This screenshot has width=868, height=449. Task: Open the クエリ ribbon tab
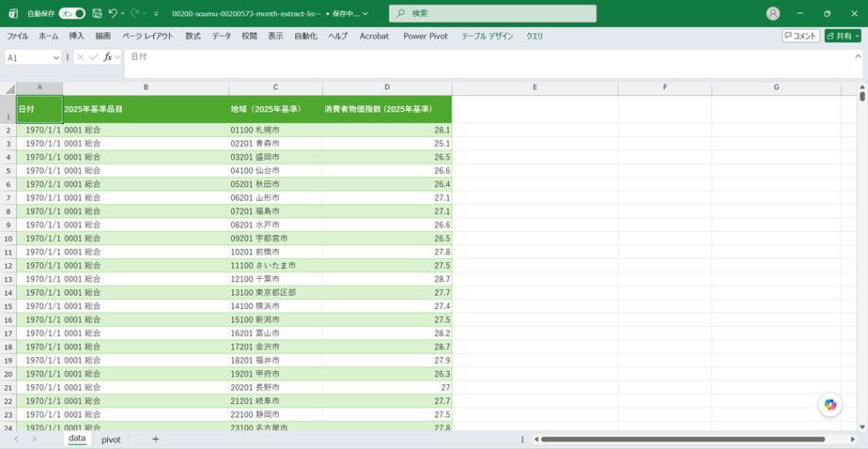click(535, 36)
